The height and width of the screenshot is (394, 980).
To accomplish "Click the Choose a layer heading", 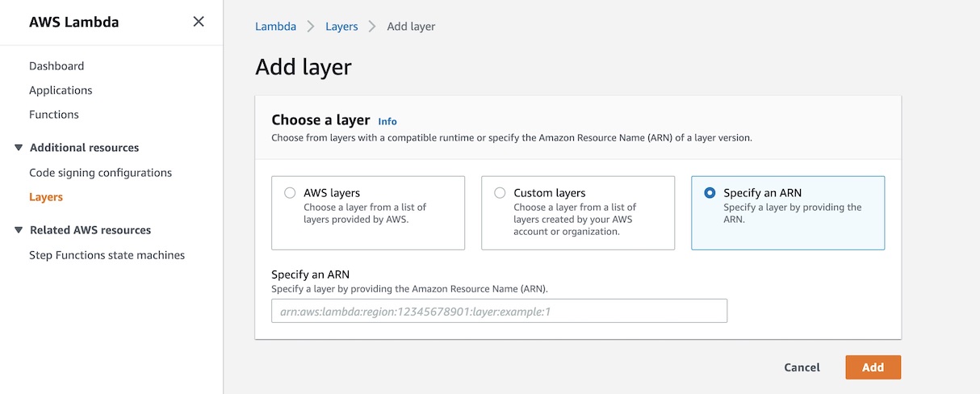I will click(320, 120).
